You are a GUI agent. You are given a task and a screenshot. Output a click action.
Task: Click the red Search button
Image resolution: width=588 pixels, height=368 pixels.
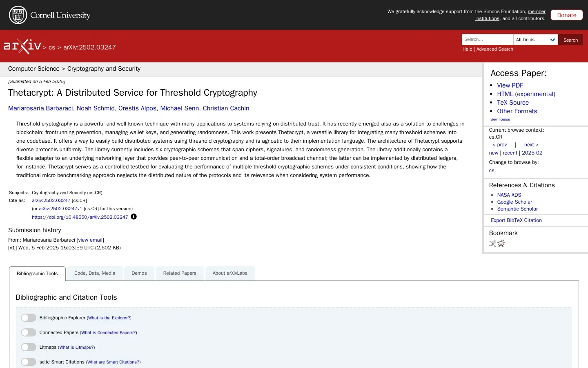click(570, 40)
